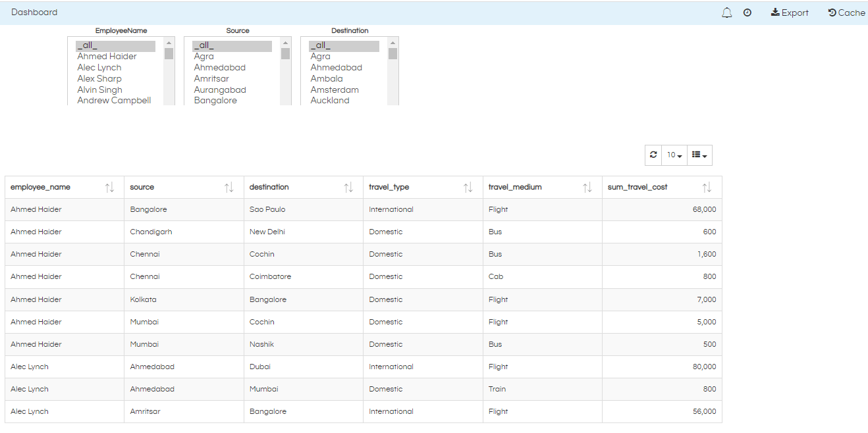This screenshot has width=868, height=433.
Task: Select _all_ in Destination filter
Action: point(344,45)
